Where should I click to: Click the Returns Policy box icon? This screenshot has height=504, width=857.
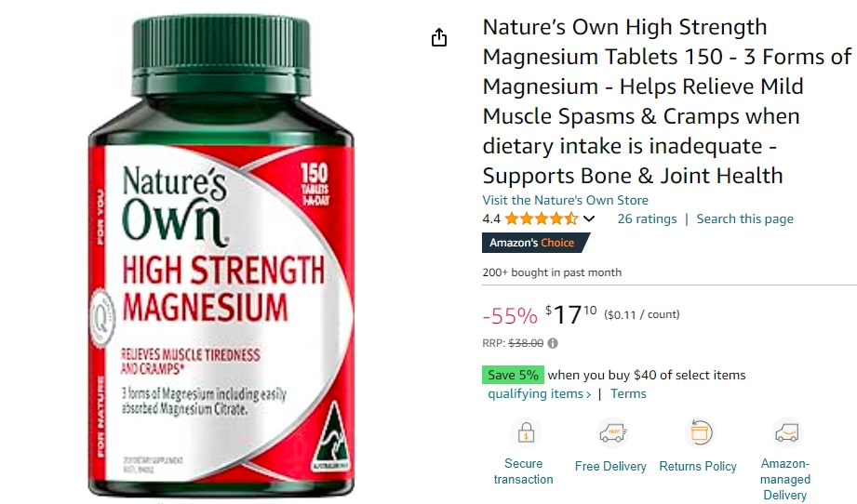(x=700, y=433)
